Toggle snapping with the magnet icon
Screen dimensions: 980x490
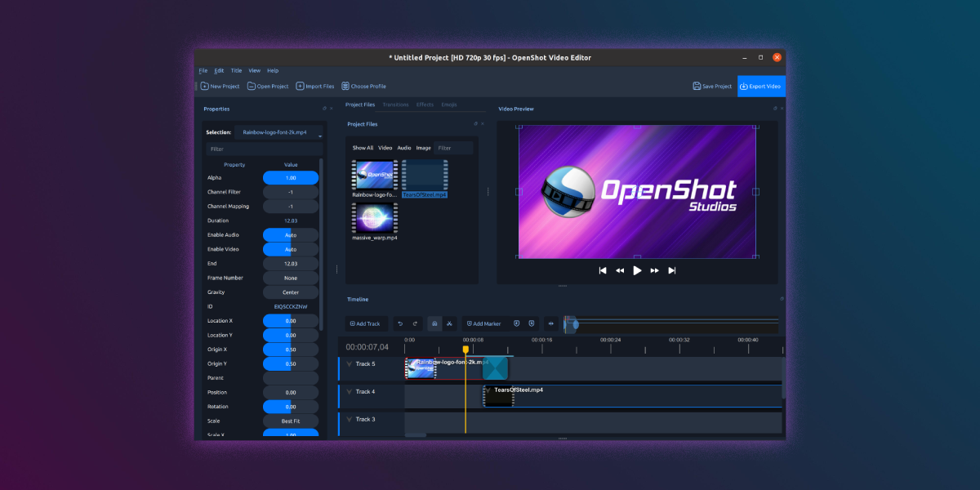click(x=434, y=323)
